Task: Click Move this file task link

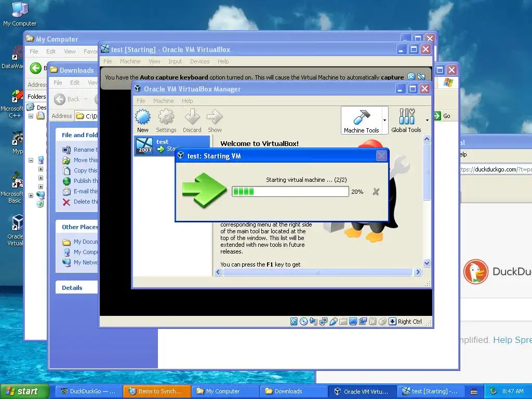Action: [80, 160]
